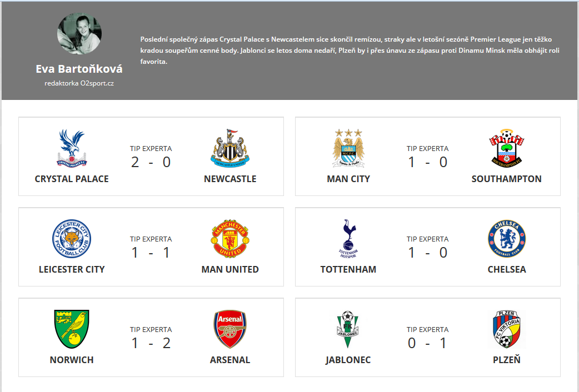This screenshot has width=579, height=392.
Task: Open Eva Bartoňková's profile photo
Action: point(79,33)
